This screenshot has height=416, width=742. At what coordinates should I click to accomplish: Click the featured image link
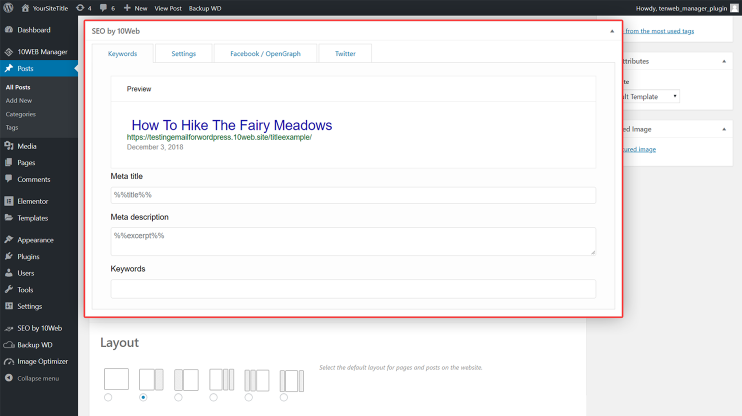click(x=639, y=149)
